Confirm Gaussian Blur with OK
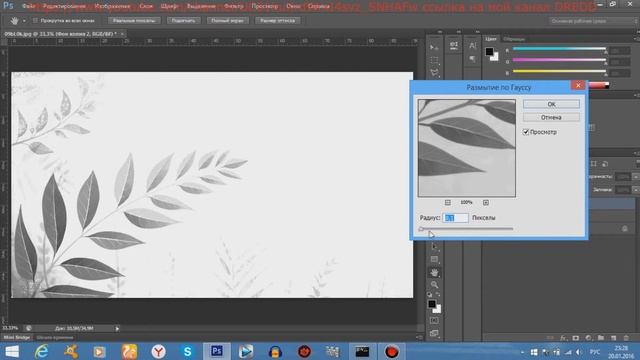The height and width of the screenshot is (360, 640). point(551,104)
